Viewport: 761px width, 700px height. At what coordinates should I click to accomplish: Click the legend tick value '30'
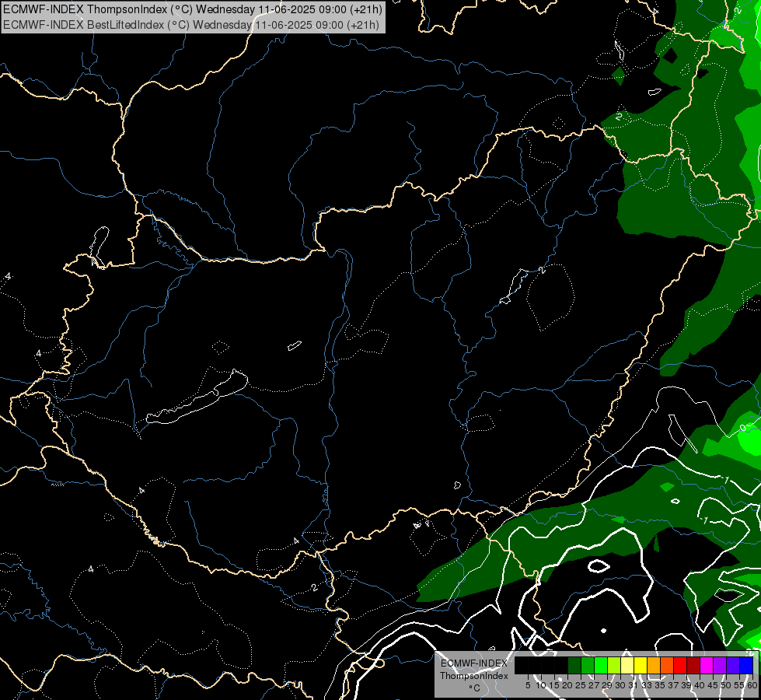coord(621,685)
